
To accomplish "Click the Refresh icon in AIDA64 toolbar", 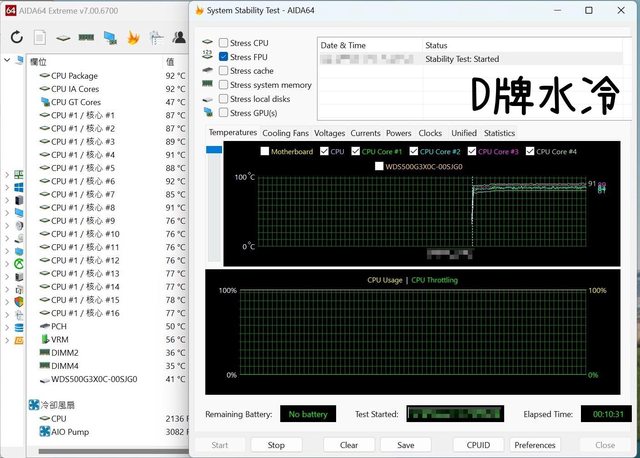I will coord(16,37).
